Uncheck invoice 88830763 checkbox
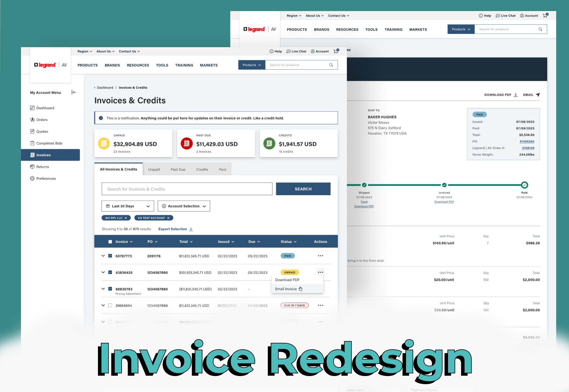 click(110, 289)
